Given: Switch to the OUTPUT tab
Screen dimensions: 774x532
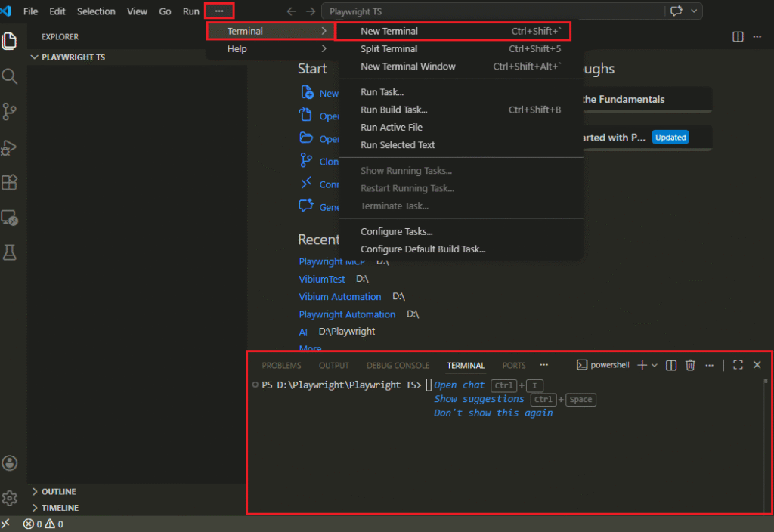Looking at the screenshot, I should click(333, 366).
